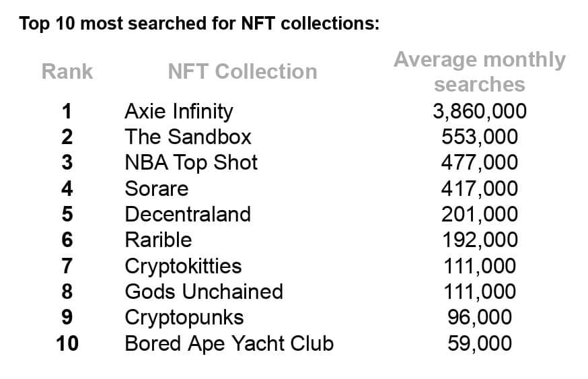The height and width of the screenshot is (379, 588).
Task: Select Bored Ape Yacht Club entry
Action: coord(229,344)
